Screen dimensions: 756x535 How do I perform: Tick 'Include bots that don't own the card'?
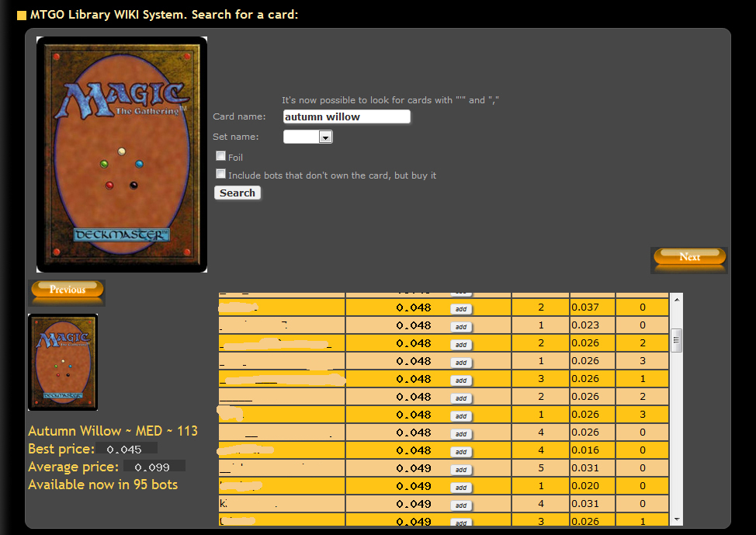click(220, 174)
